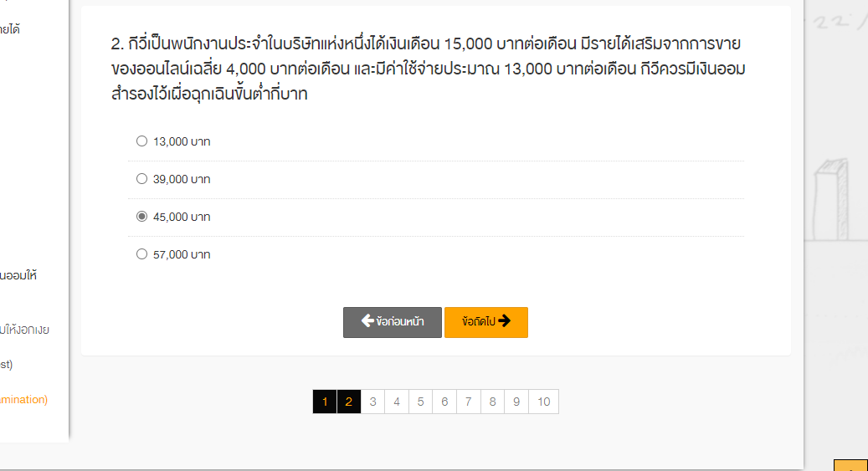Go to question 10 page number

click(x=543, y=402)
